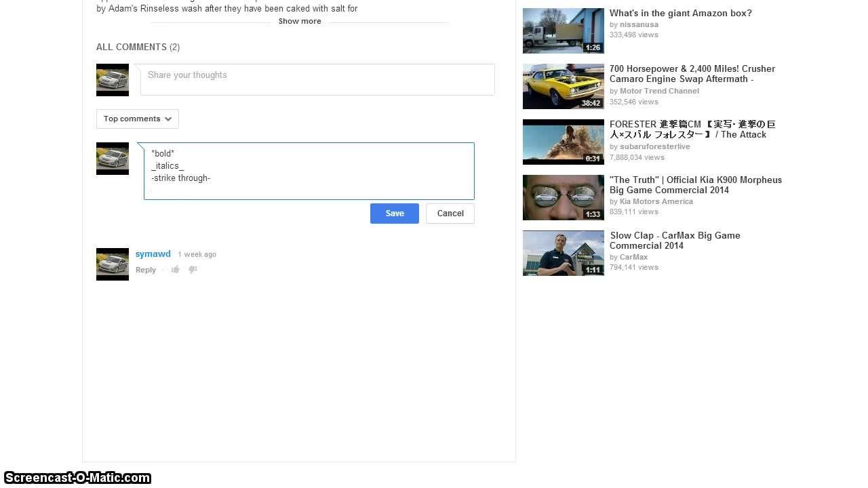The width and height of the screenshot is (868, 488).
Task: Click the Adam's Rinseless wash description line
Action: [227, 9]
